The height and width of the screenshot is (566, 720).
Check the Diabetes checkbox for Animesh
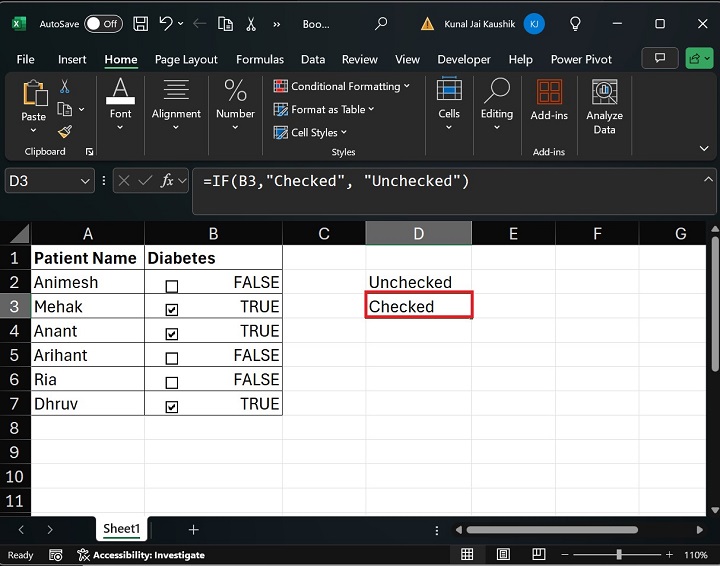coord(171,286)
